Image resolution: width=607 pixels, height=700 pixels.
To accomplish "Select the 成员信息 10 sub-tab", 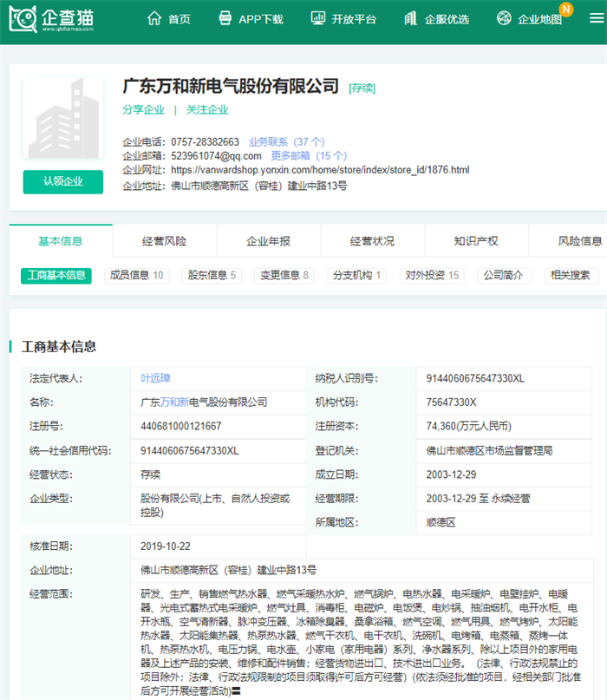I will pyautogui.click(x=137, y=276).
